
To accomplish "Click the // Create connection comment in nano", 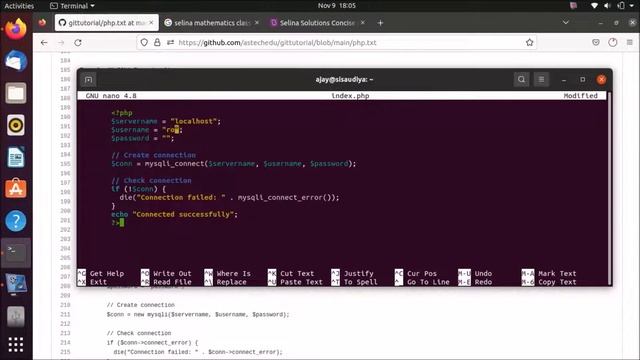I will coord(153,155).
